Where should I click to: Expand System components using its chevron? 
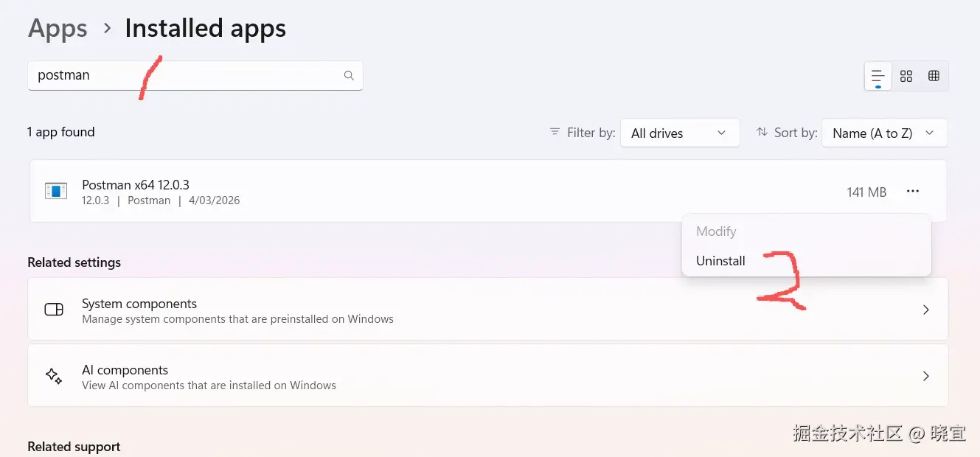tap(926, 310)
